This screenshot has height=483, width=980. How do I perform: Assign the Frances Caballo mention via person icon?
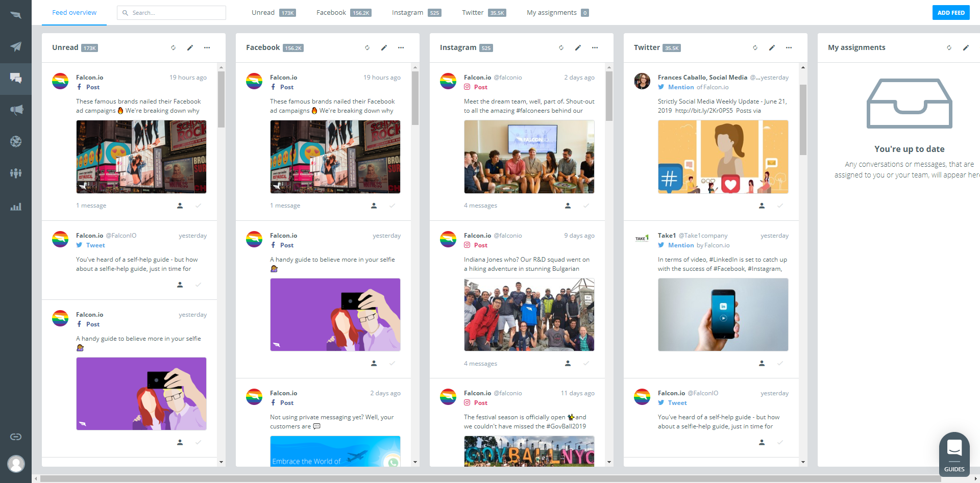(762, 206)
